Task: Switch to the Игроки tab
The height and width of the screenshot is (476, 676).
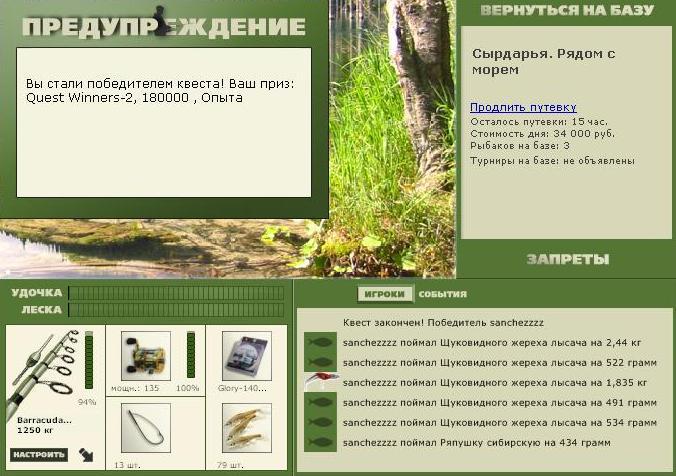Action: [x=385, y=294]
